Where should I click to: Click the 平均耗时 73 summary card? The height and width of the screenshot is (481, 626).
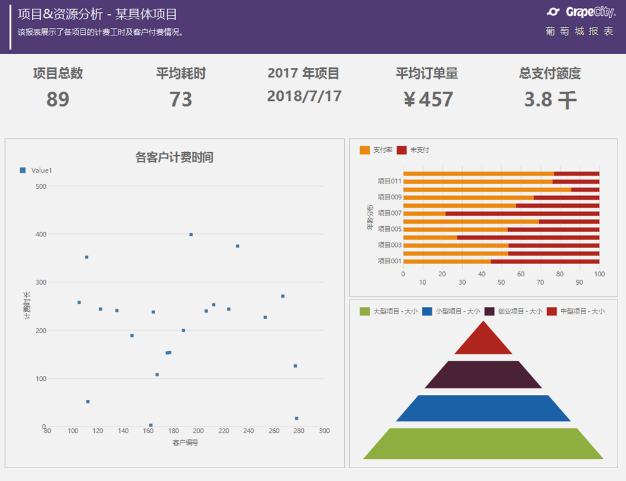(x=181, y=88)
